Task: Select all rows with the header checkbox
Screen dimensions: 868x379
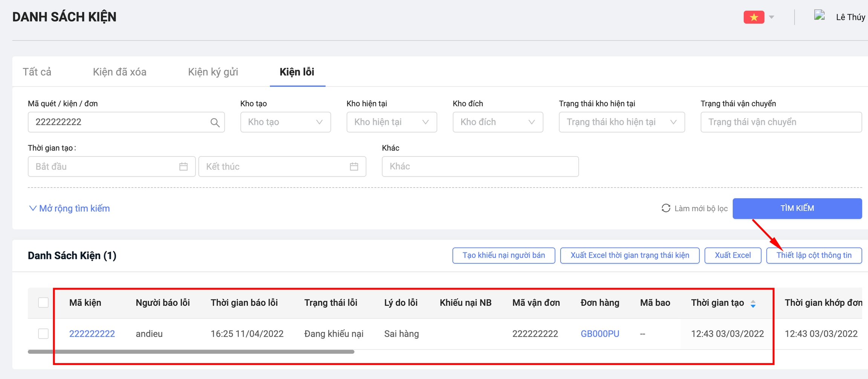Action: click(x=43, y=302)
